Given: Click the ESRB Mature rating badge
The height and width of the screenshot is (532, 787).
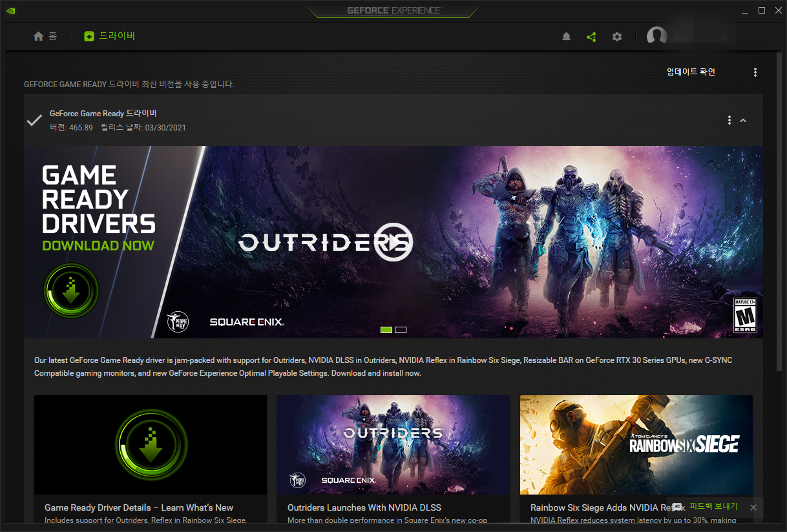Looking at the screenshot, I should (x=745, y=316).
